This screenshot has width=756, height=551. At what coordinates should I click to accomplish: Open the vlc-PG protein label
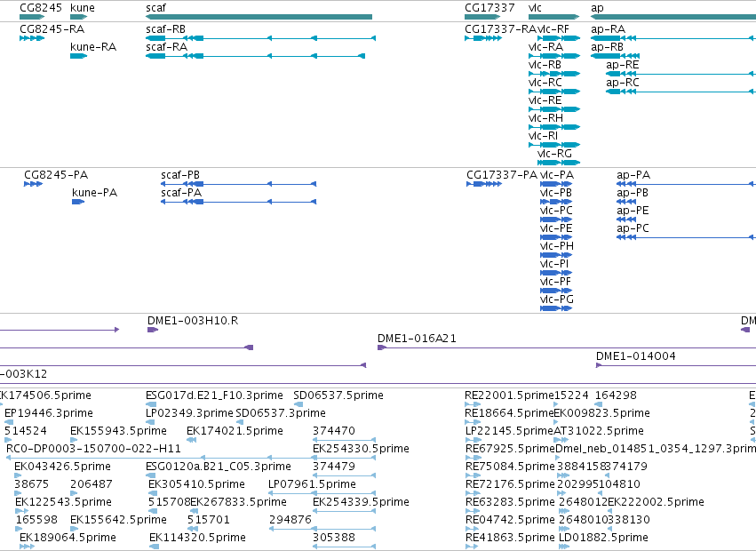(557, 299)
